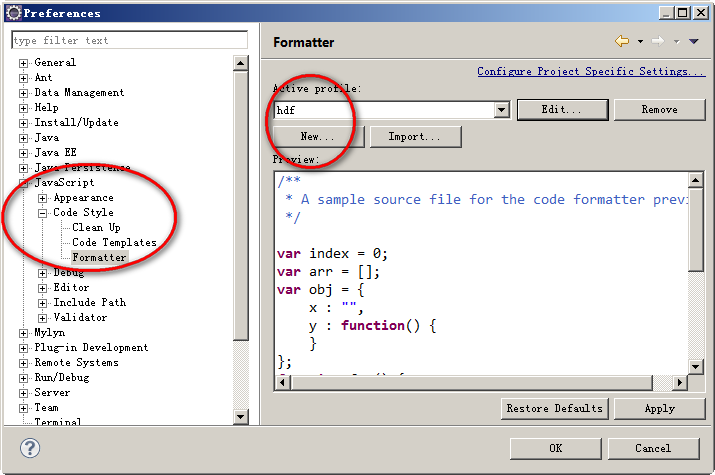Select the Formatter tree item
The width and height of the screenshot is (715, 475).
tap(99, 258)
